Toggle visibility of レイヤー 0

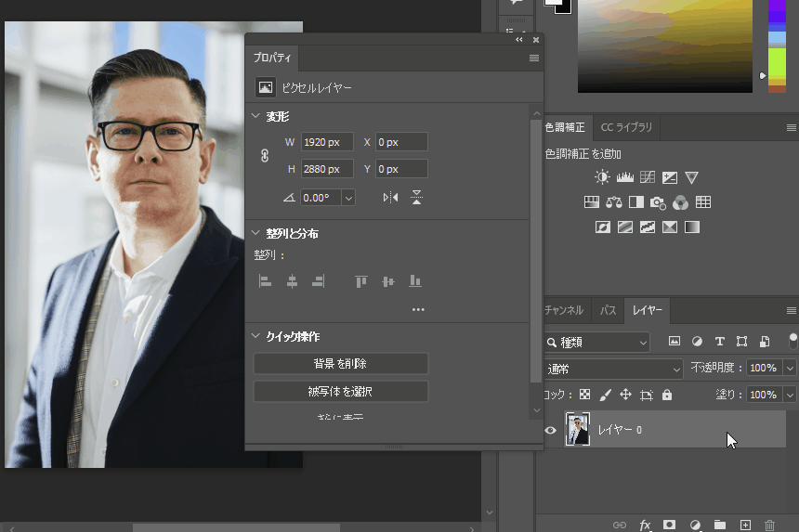point(550,430)
